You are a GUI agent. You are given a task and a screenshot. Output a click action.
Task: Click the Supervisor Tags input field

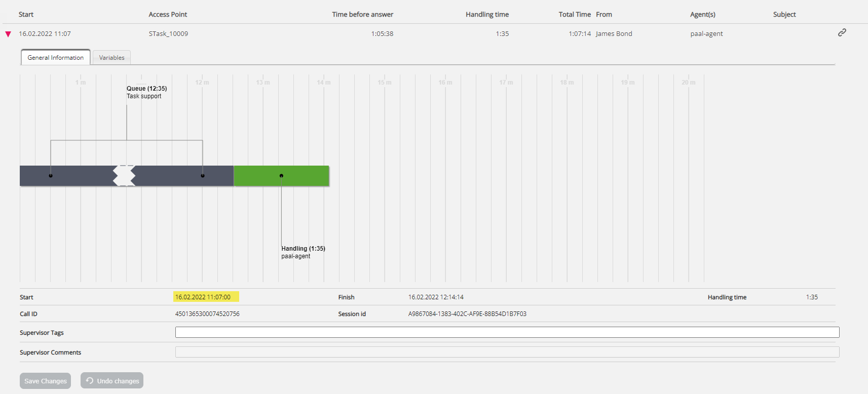click(x=507, y=332)
